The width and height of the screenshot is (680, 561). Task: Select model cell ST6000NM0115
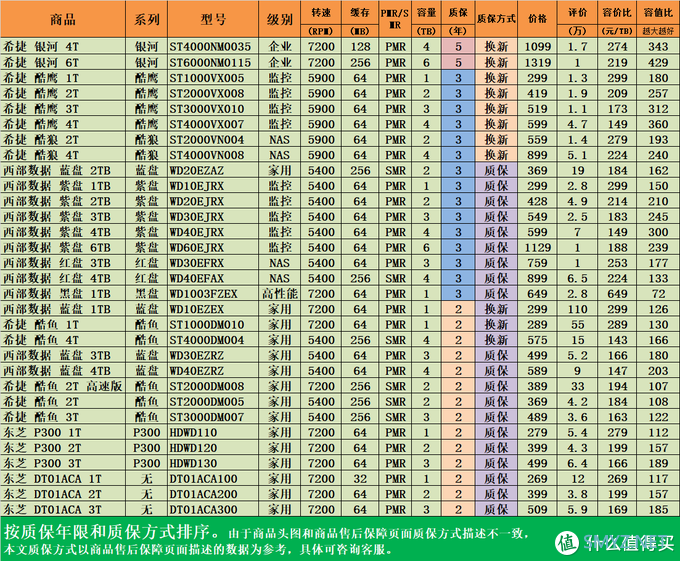click(x=210, y=62)
